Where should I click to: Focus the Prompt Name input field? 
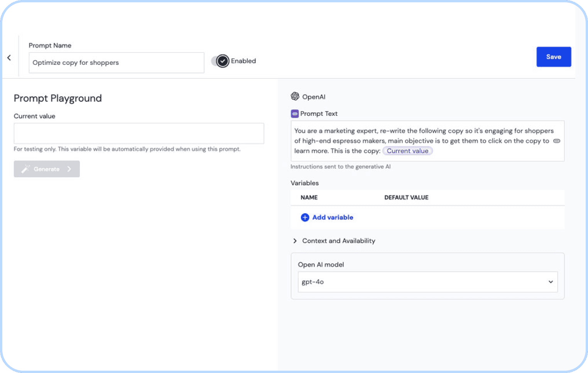click(116, 63)
